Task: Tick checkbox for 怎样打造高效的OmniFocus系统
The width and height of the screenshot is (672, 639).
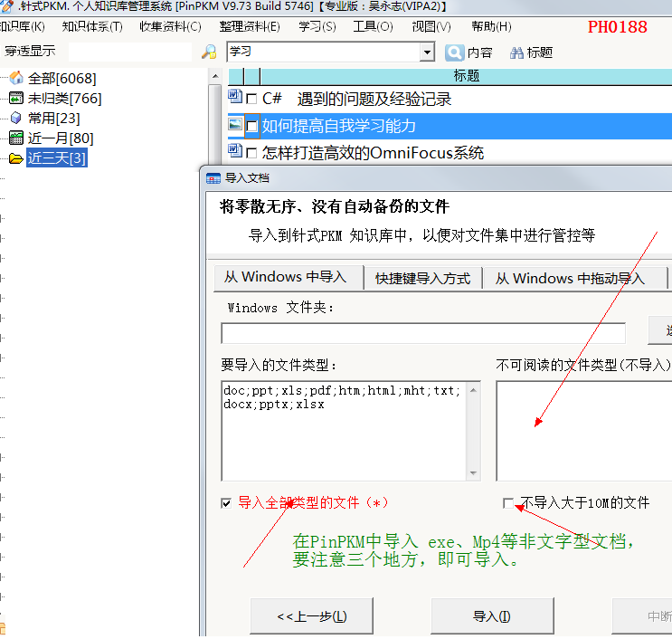Action: point(252,153)
